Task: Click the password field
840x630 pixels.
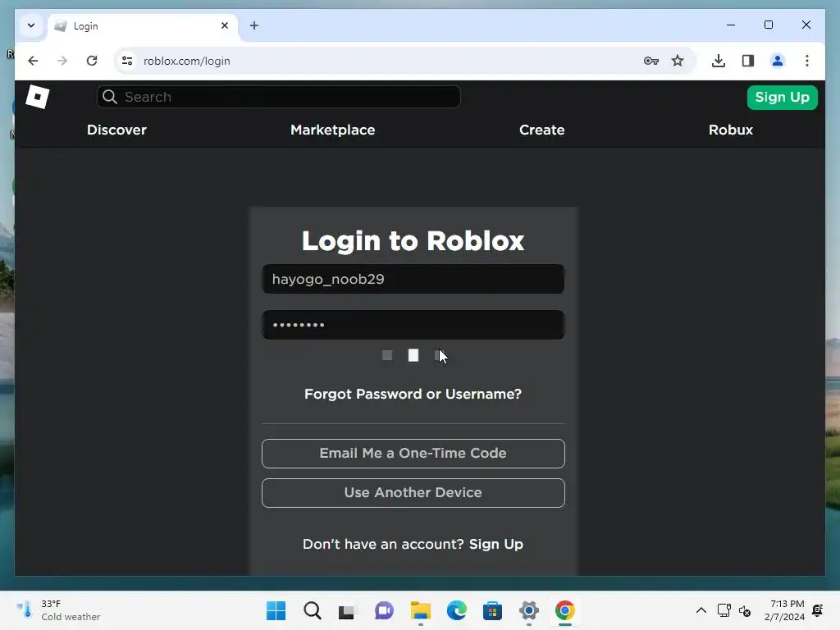Action: click(x=413, y=325)
